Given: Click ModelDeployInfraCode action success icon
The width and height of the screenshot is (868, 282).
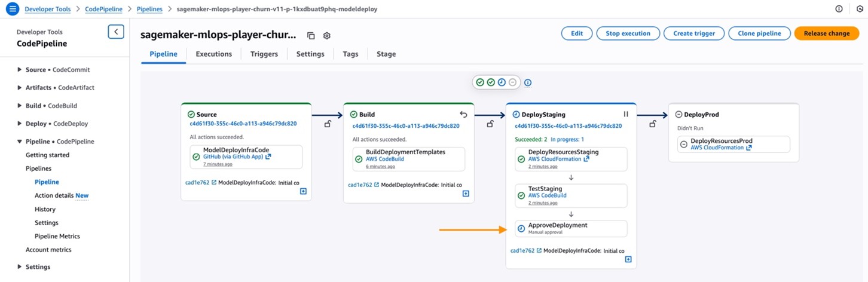Looking at the screenshot, I should tap(196, 157).
